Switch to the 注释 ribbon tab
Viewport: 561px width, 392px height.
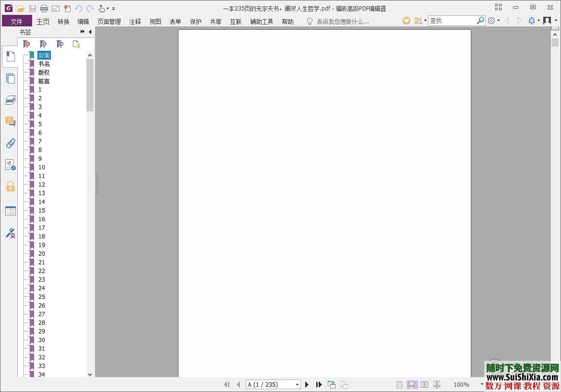135,21
